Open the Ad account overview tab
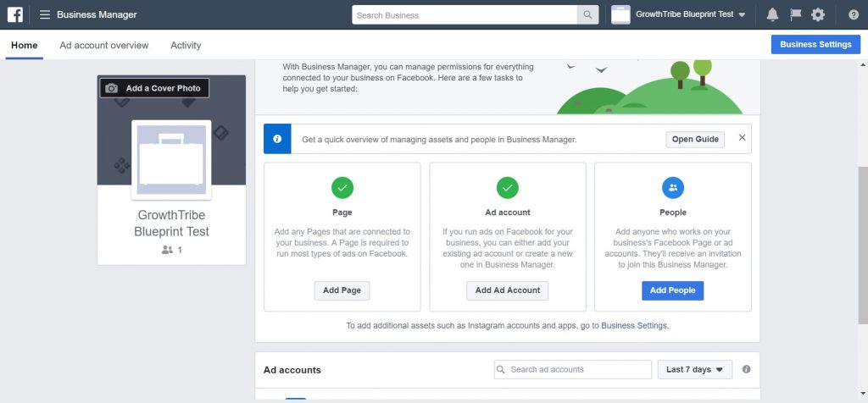This screenshot has width=868, height=403. click(104, 46)
